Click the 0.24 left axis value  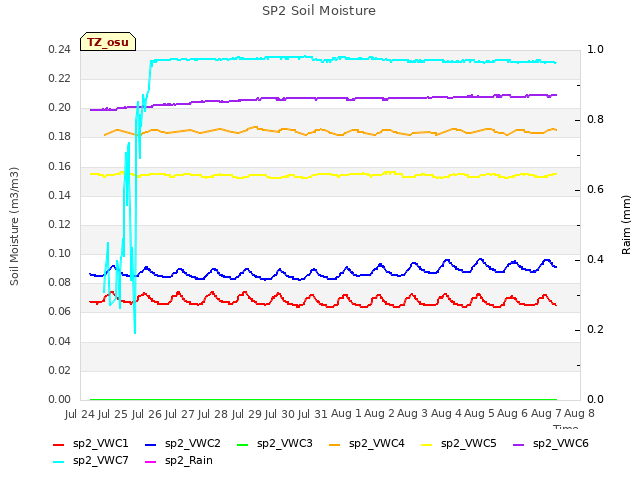click(60, 50)
